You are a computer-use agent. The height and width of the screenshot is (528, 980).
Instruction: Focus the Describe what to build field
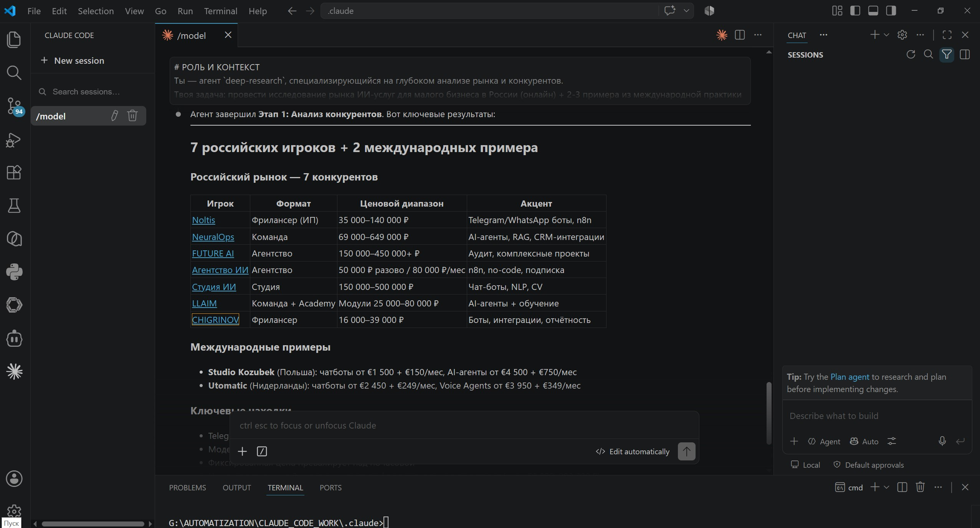[877, 416]
